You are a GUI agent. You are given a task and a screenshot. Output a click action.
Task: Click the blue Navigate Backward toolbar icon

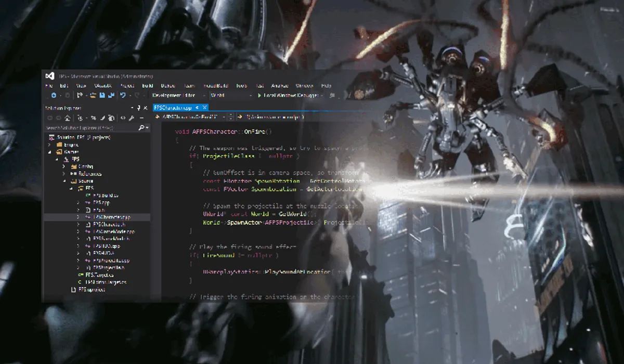pos(54,95)
